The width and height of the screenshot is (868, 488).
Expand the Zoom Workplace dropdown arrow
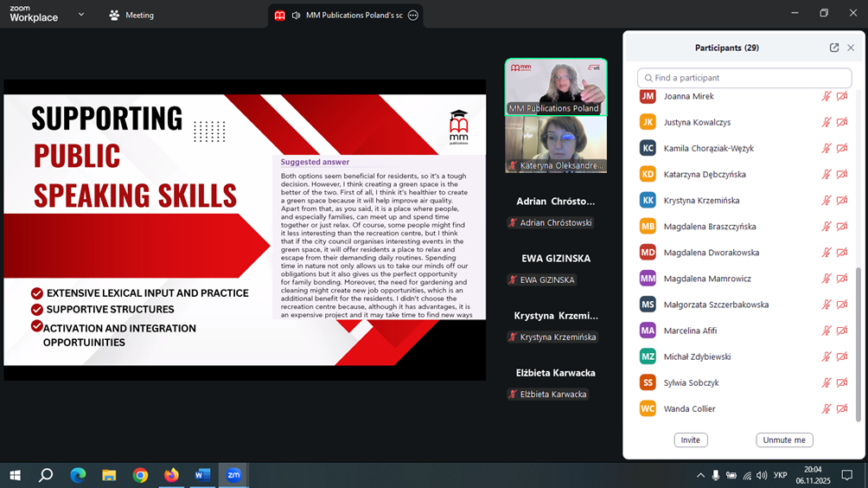81,15
